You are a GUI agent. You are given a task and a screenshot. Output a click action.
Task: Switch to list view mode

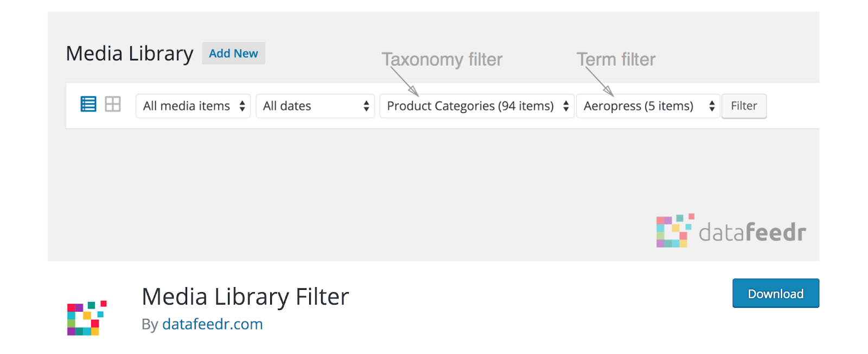point(88,104)
